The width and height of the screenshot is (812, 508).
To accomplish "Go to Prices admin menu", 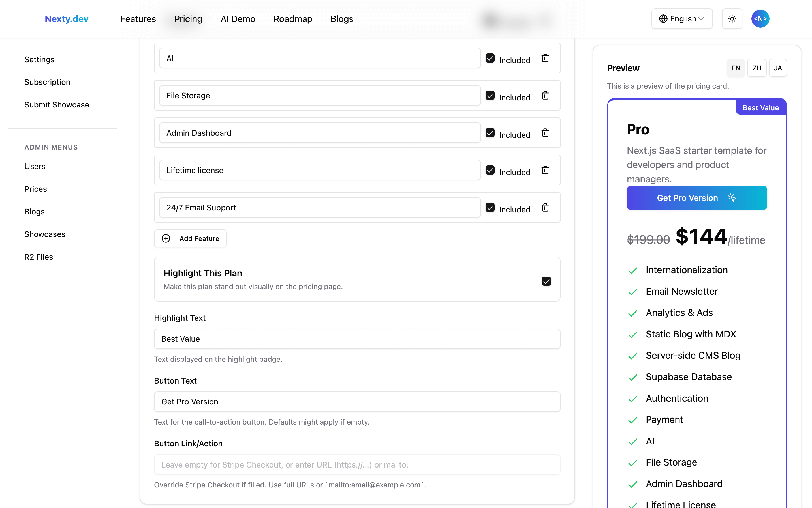I will pyautogui.click(x=35, y=189).
